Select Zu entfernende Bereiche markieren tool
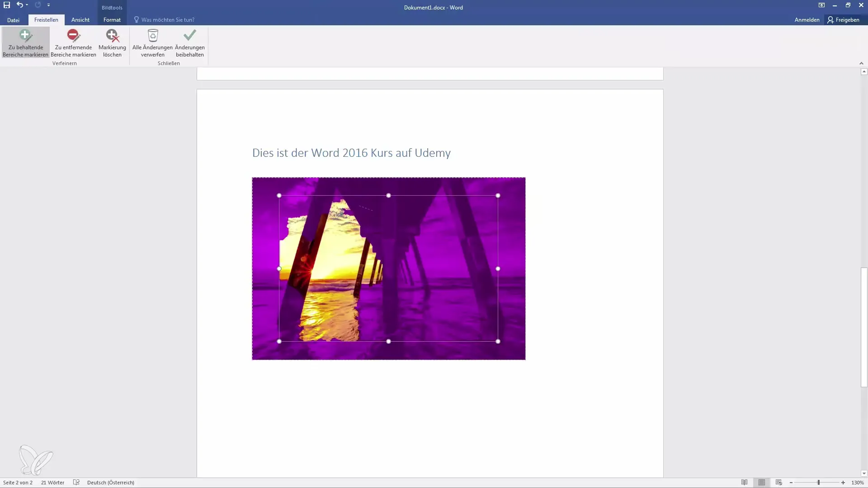 tap(73, 43)
